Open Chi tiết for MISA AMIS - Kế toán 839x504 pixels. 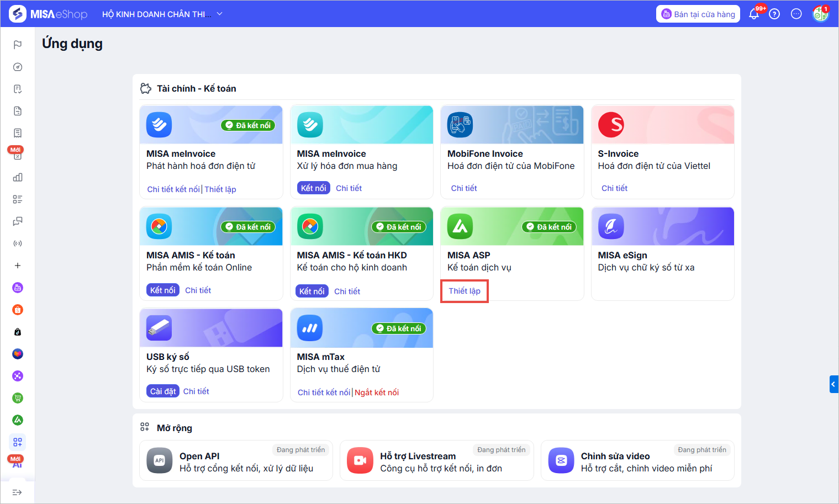pos(198,290)
